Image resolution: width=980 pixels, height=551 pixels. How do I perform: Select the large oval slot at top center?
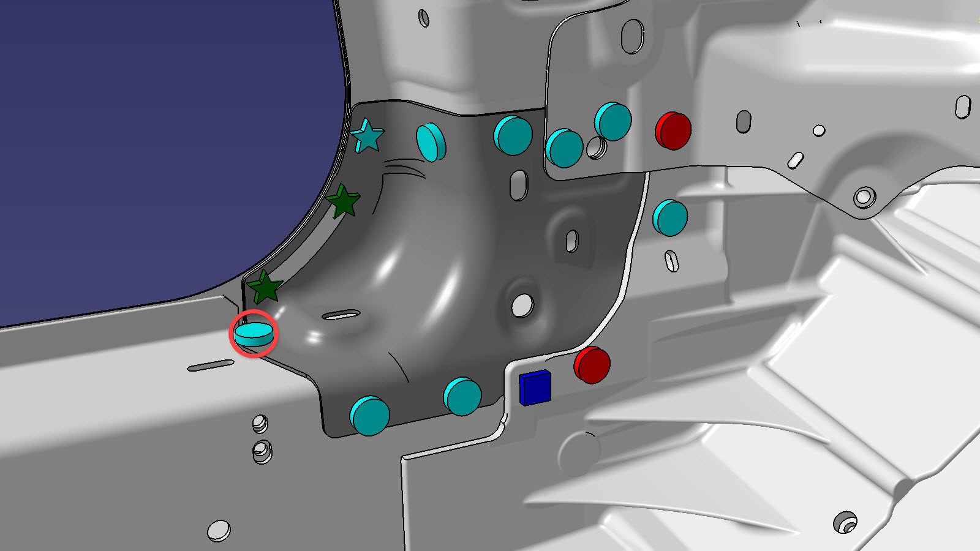coord(632,36)
